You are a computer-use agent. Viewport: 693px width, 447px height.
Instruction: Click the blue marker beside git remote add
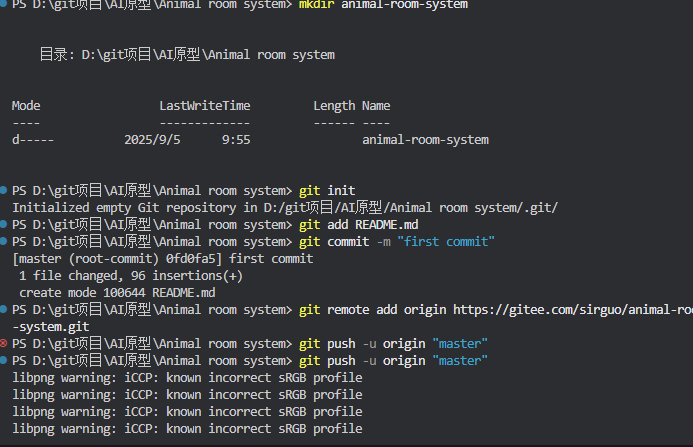[3, 309]
